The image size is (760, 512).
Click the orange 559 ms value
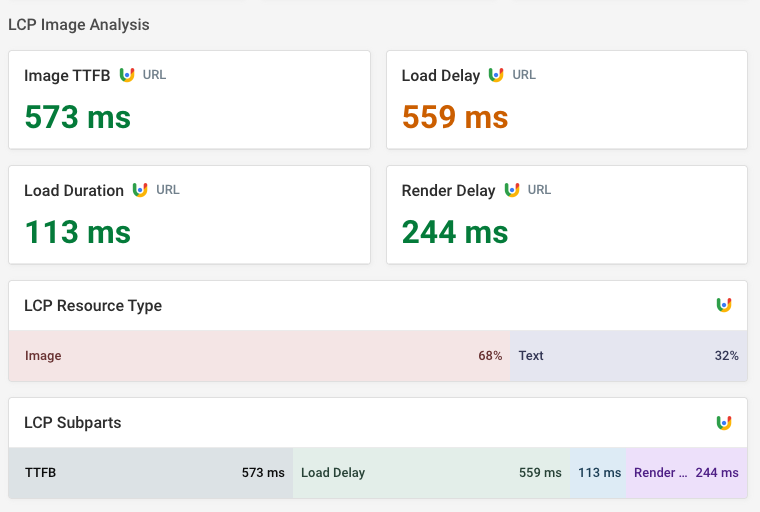pos(455,117)
